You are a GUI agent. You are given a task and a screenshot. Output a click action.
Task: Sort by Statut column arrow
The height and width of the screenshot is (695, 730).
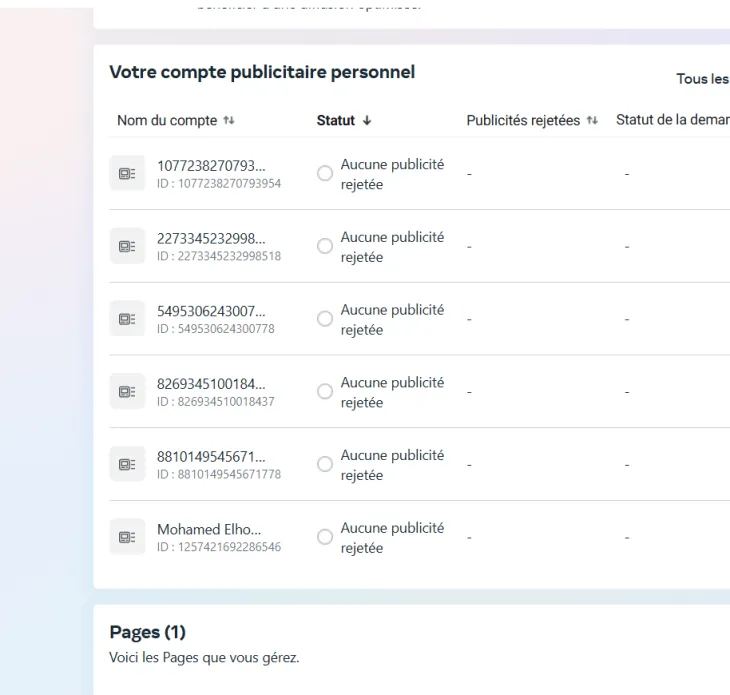367,121
